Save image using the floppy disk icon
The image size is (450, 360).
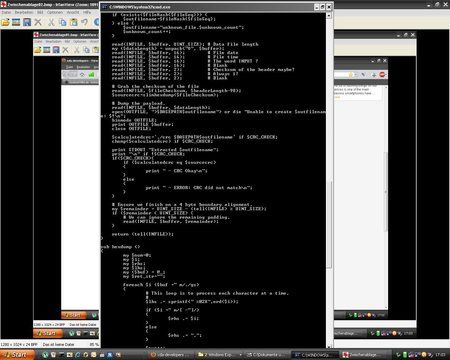pos(27,22)
